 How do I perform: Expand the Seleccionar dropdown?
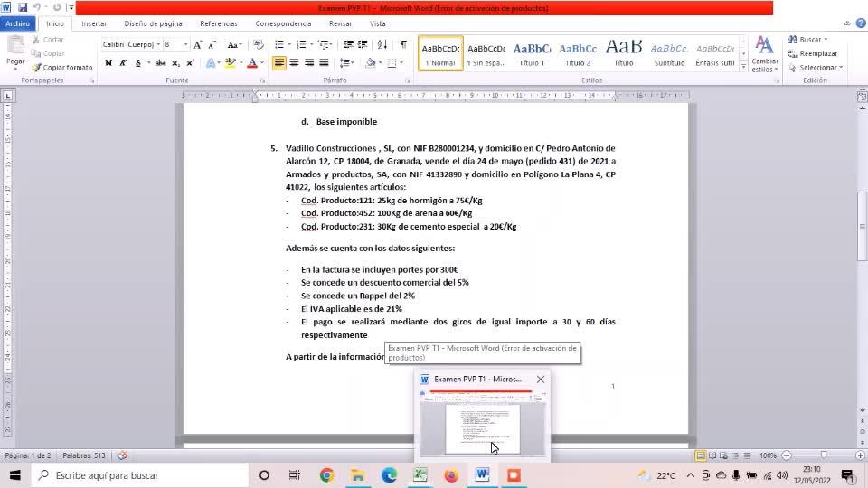tap(816, 68)
